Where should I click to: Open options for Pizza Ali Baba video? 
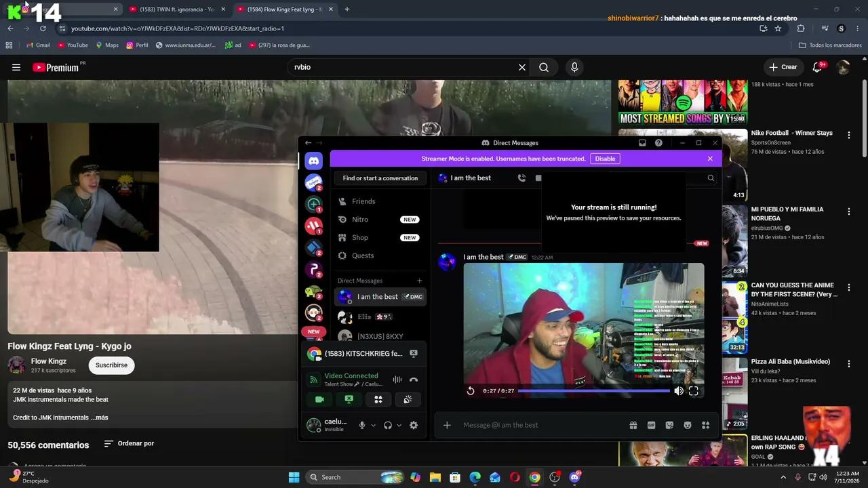click(848, 364)
